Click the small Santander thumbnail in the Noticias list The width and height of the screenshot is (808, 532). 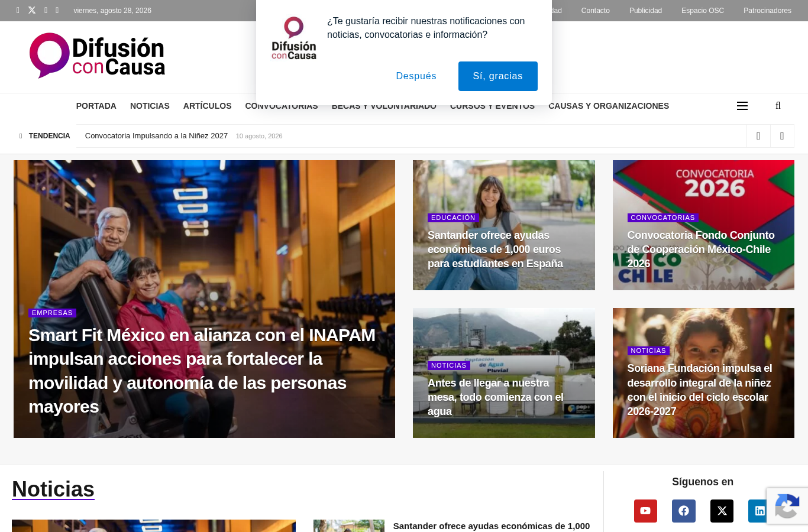(x=349, y=525)
